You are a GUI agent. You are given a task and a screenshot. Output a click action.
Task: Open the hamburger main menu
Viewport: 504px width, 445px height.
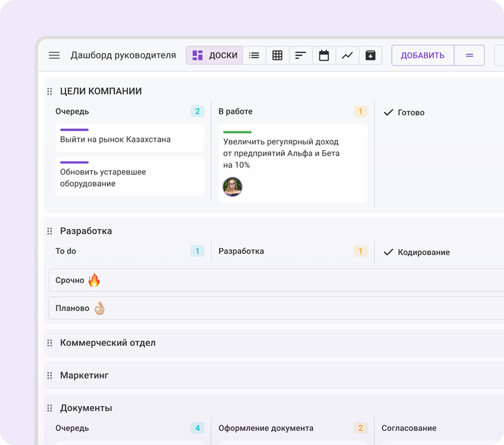click(54, 56)
